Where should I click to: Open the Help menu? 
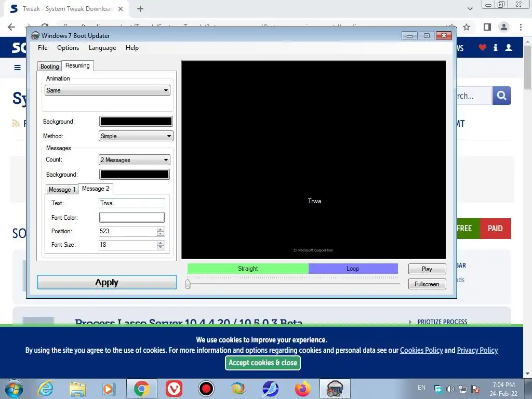pos(132,48)
